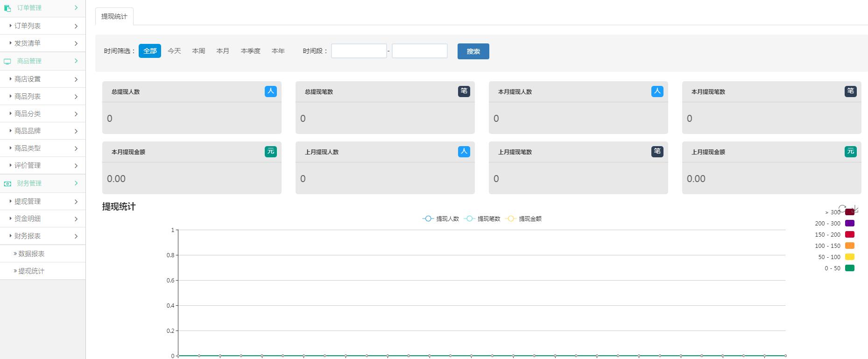Toggle 提现金额 series in chart legend
This screenshot has height=359, width=868.
coord(524,218)
